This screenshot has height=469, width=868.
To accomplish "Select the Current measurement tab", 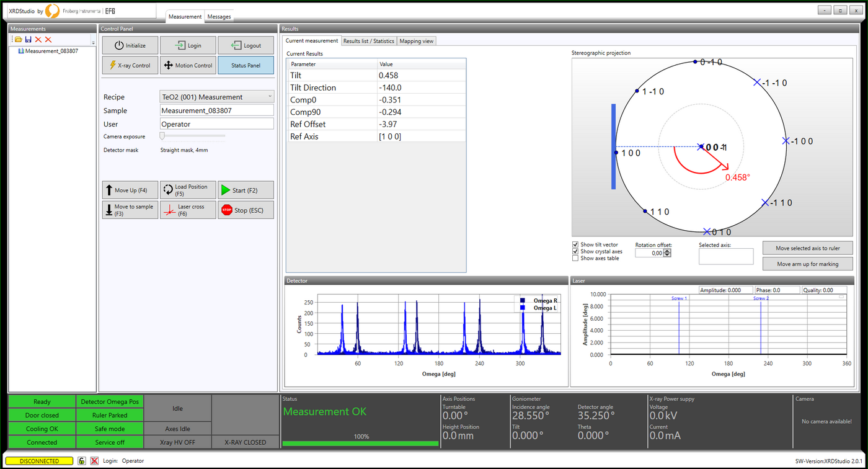I will point(312,40).
